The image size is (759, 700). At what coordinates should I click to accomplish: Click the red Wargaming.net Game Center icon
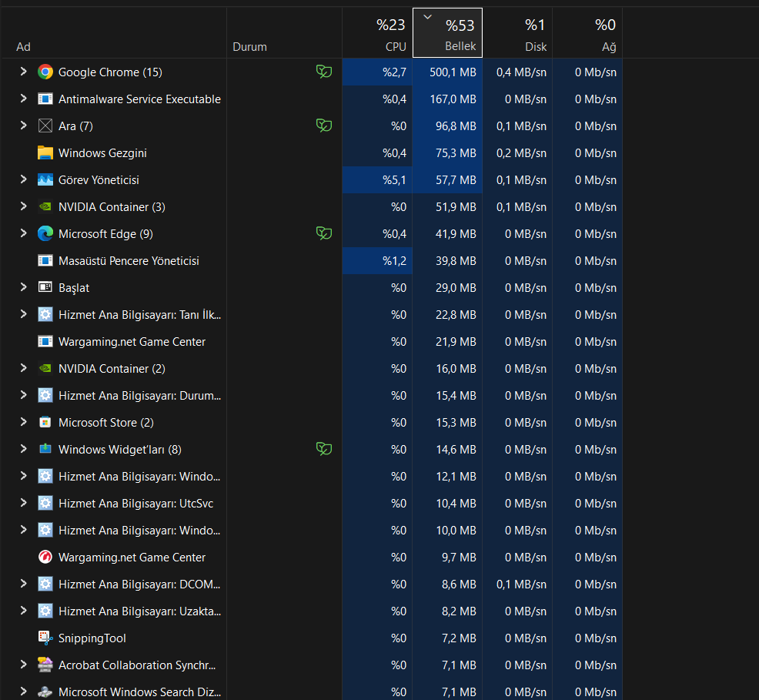pos(45,558)
